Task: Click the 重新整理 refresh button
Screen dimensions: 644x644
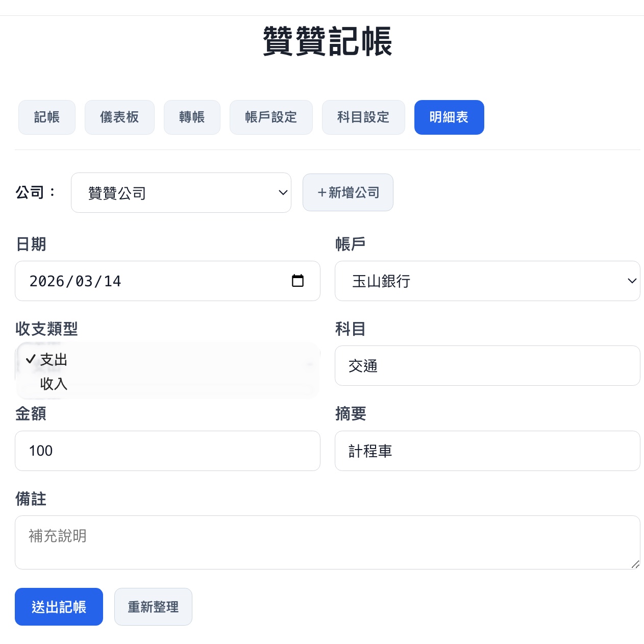Action: [x=153, y=607]
